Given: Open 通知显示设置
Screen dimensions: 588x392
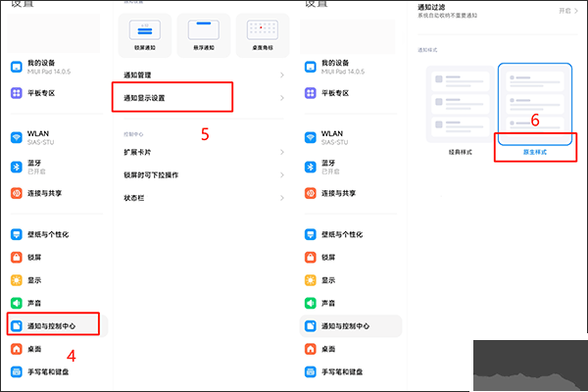Looking at the screenshot, I should (x=171, y=97).
